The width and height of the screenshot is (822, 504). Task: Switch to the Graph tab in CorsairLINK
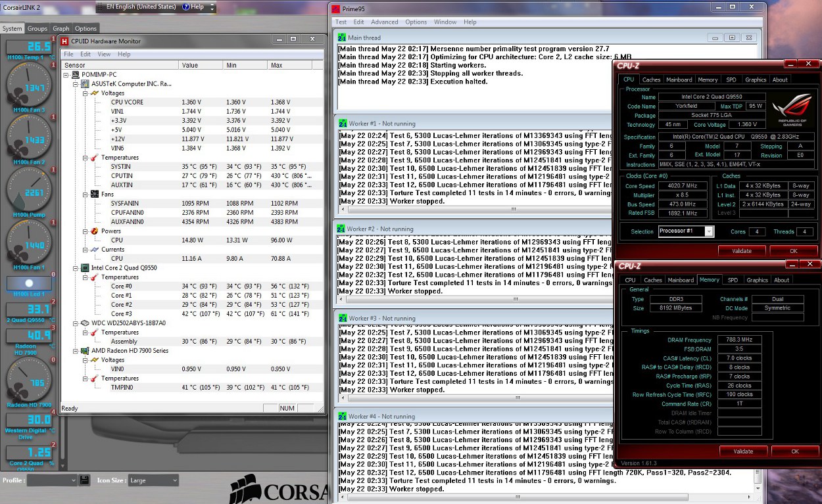pos(61,29)
